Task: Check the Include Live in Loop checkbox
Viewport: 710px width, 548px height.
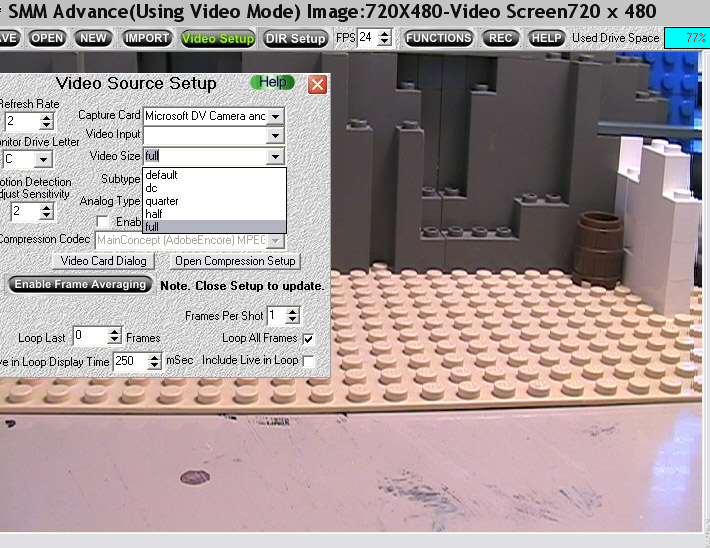Action: (308, 361)
